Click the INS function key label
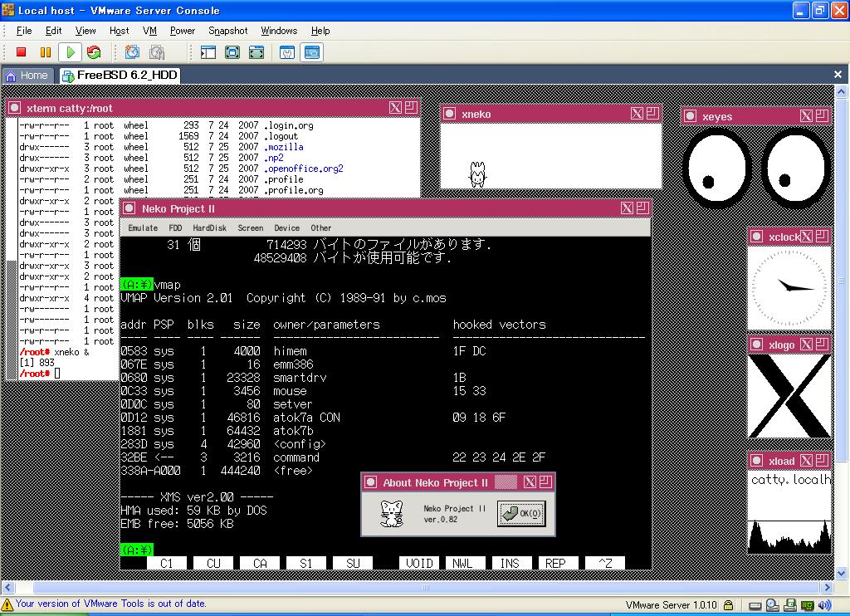 [510, 564]
